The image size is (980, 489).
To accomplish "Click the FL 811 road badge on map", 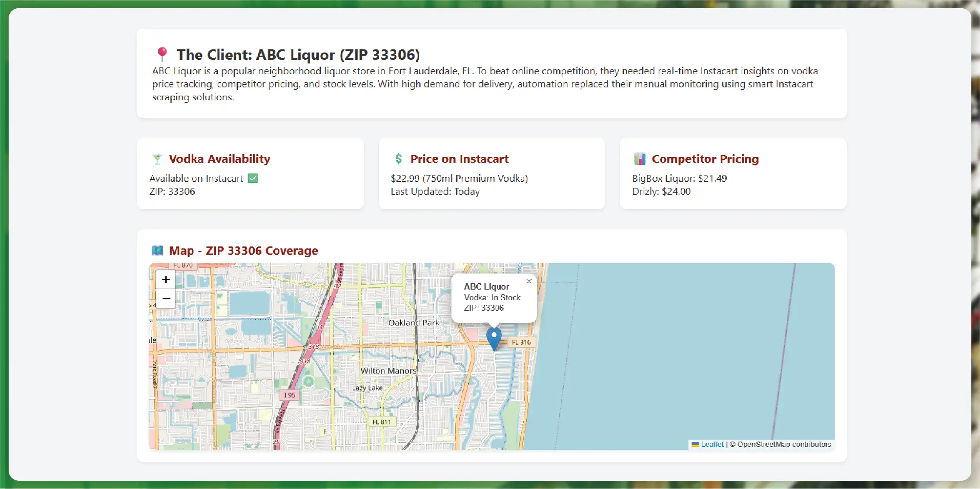I will tap(381, 422).
